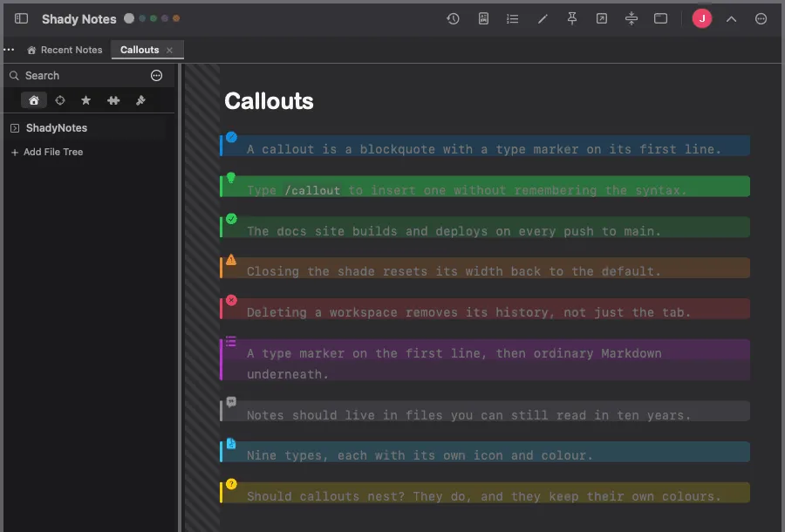Viewport: 785px width, 532px height.
Task: Click the grey quote callout icon
Action: [231, 402]
